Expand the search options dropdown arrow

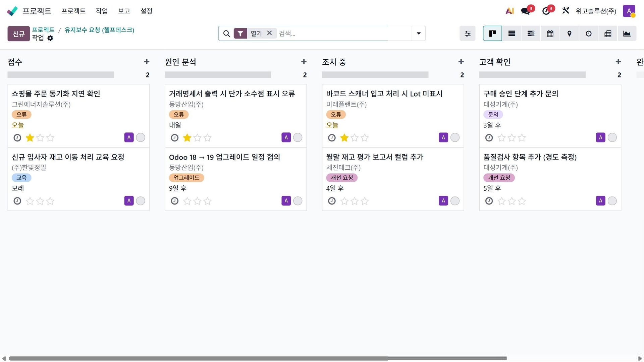(x=419, y=34)
